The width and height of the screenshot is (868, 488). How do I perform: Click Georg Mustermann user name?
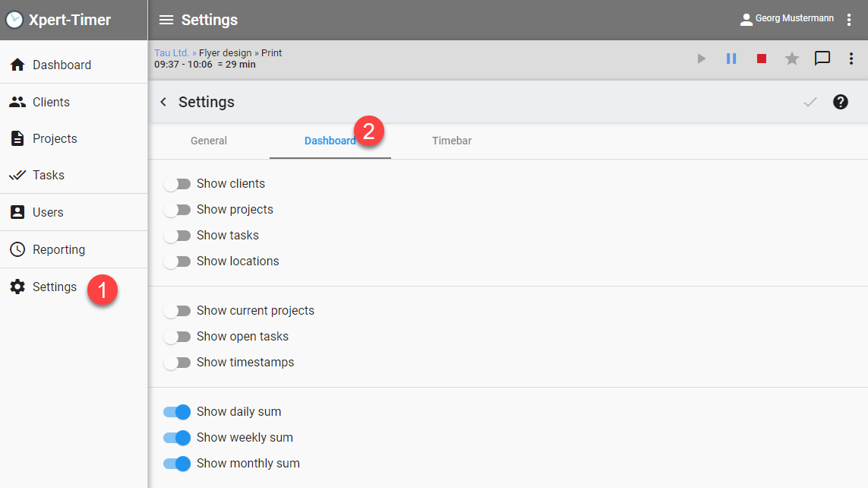pyautogui.click(x=794, y=19)
